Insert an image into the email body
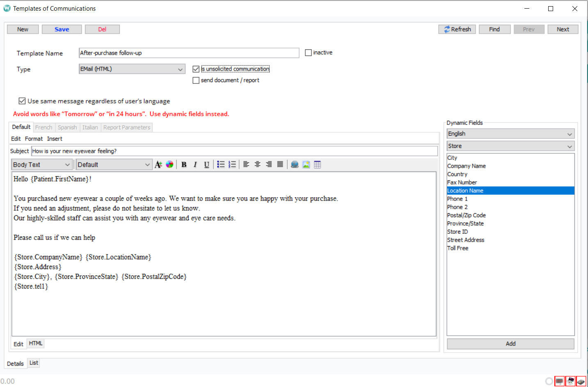588x387 pixels. tap(306, 164)
